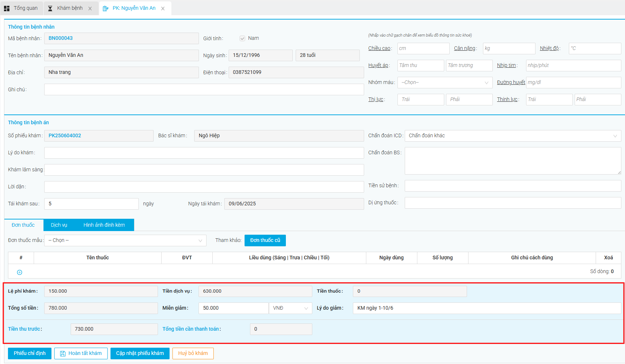Click Cập nhật phiếu khám button
The image size is (625, 364).
coord(140,353)
